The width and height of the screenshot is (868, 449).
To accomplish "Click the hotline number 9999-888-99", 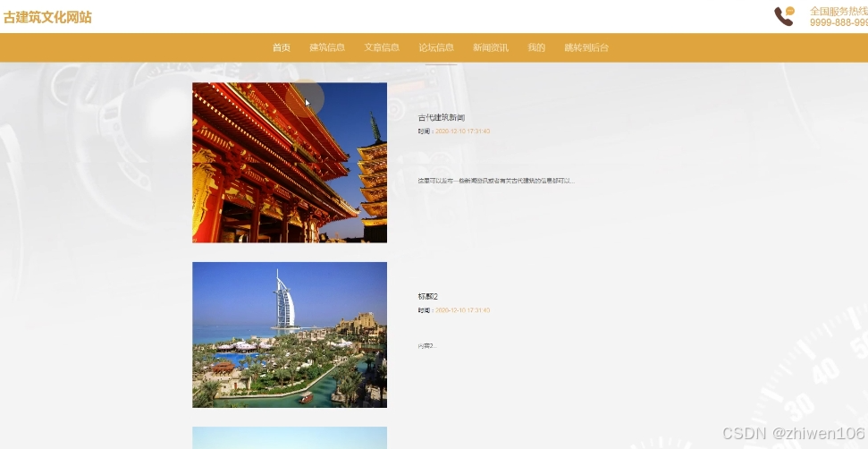I will tap(839, 22).
